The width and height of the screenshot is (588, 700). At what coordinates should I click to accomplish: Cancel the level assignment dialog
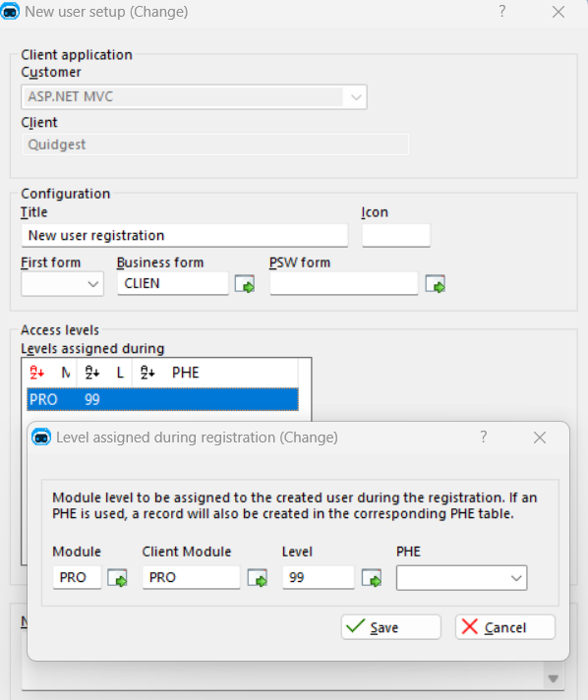tap(505, 627)
